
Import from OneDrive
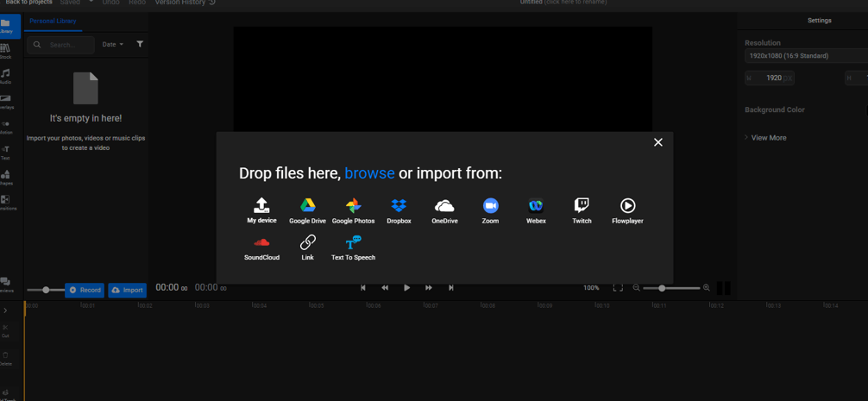click(x=444, y=210)
